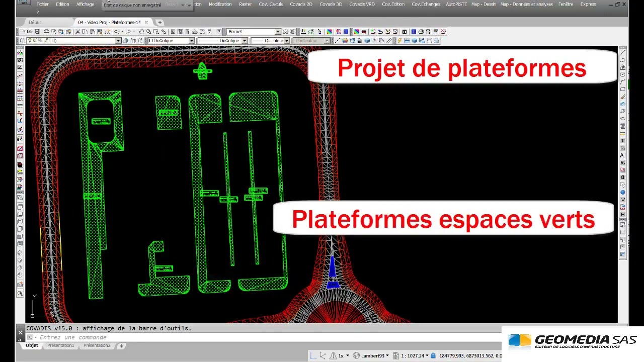Click the annotation scale icon in status bar
This screenshot has height=362, width=644.
pos(333,355)
